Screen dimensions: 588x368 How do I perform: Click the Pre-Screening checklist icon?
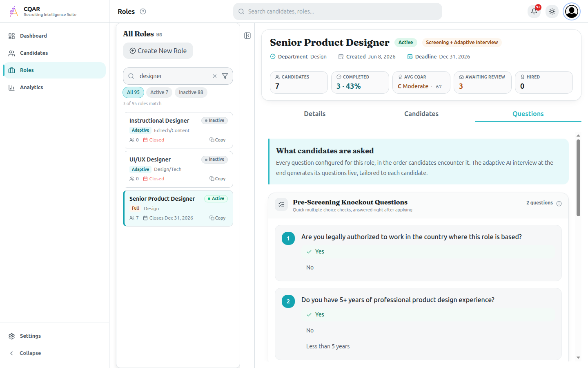[281, 204]
